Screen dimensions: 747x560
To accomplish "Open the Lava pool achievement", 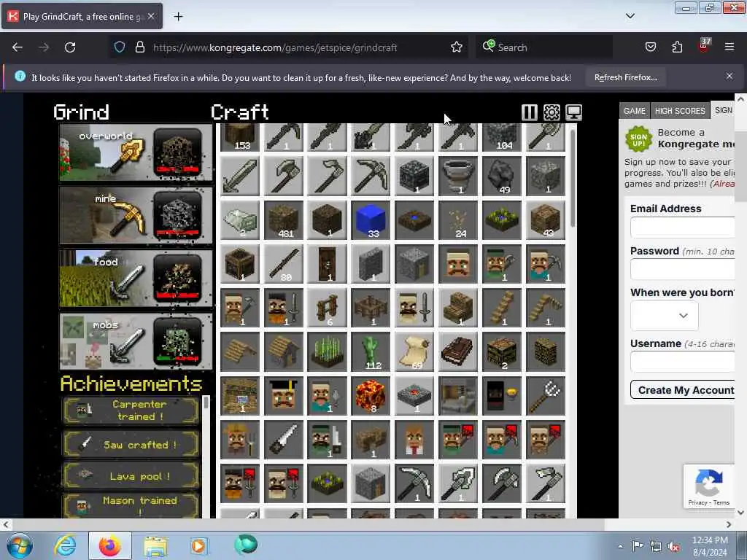I will click(x=131, y=475).
